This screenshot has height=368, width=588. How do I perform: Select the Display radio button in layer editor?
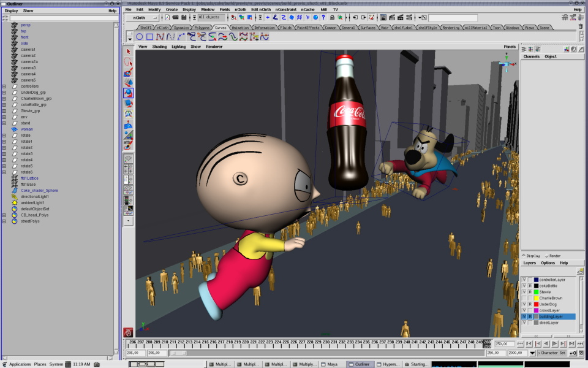coord(530,256)
